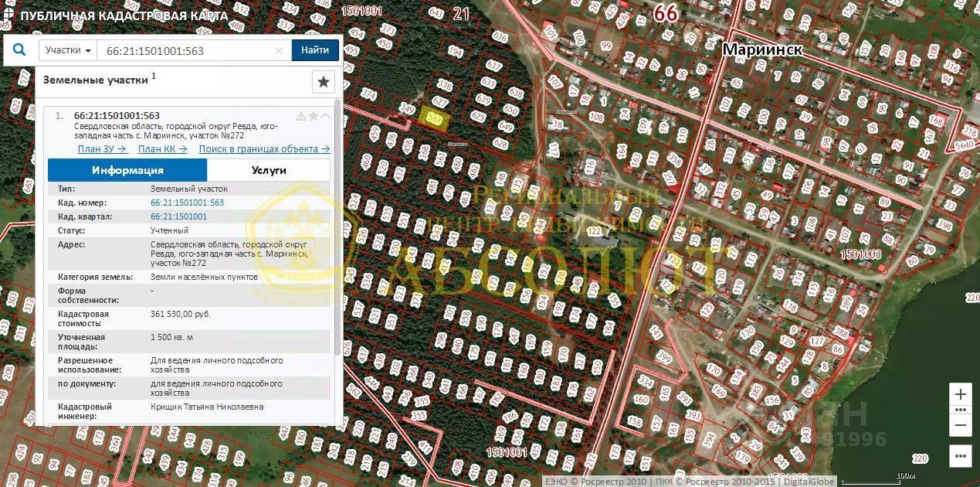
Task: Click the 361 530,00 руб. cadastral value
Action: 181,314
